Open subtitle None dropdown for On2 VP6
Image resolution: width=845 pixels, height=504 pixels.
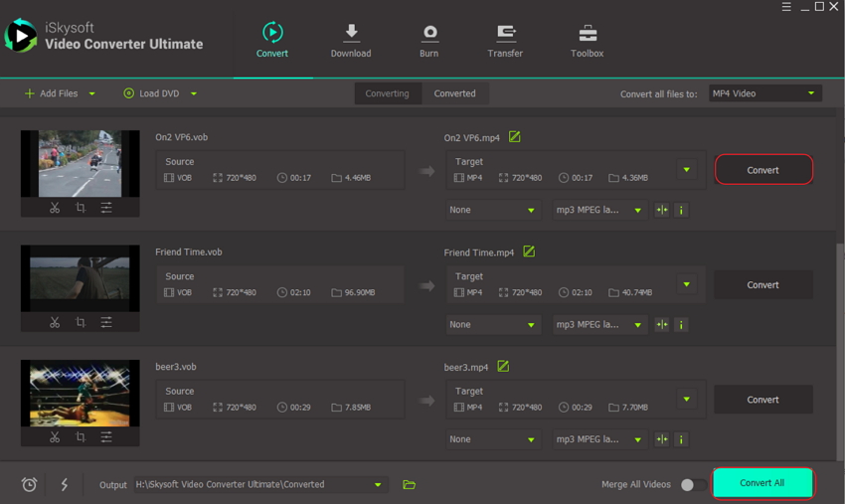pos(492,210)
